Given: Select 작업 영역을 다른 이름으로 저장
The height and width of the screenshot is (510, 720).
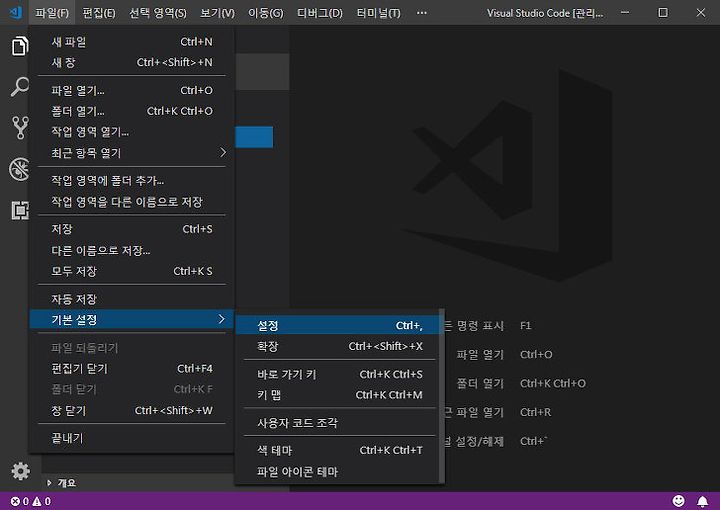Looking at the screenshot, I should point(132,202).
